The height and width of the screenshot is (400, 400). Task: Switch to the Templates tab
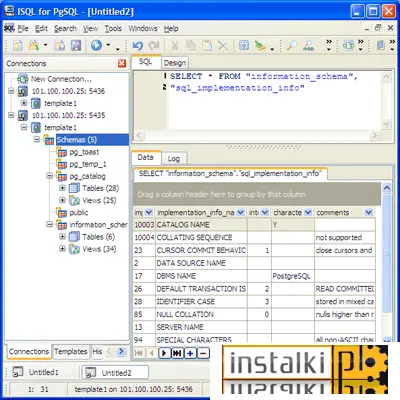coord(71,352)
